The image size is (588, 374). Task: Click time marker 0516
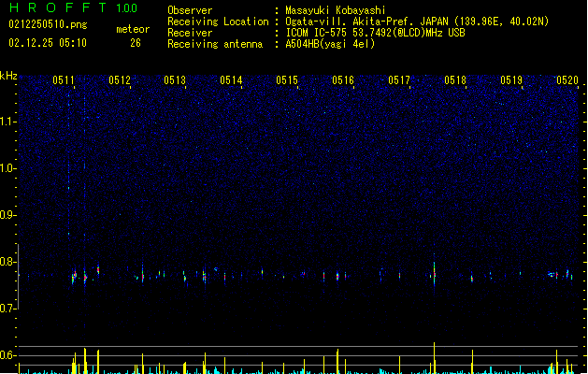pos(343,80)
